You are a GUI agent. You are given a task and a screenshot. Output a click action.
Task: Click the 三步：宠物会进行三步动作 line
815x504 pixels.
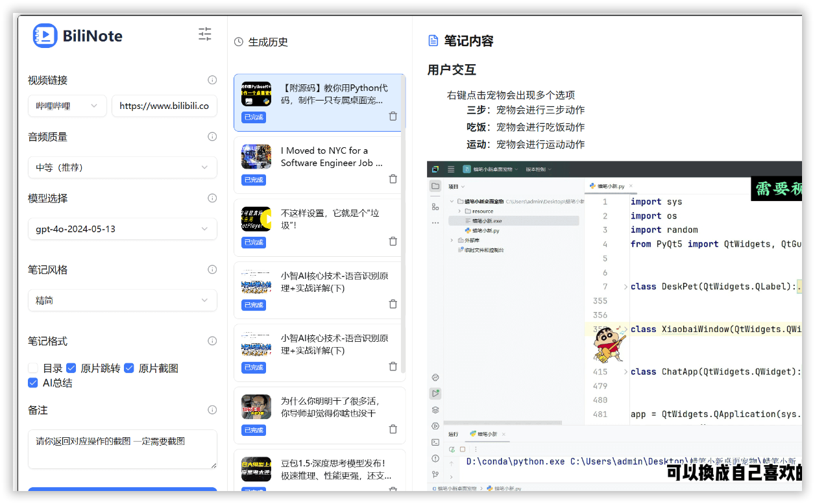coord(526,110)
